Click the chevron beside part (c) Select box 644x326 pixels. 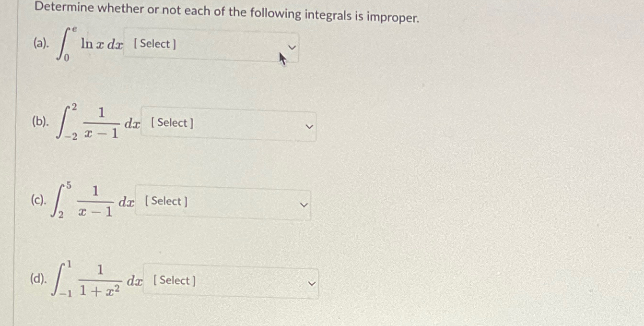pyautogui.click(x=304, y=205)
